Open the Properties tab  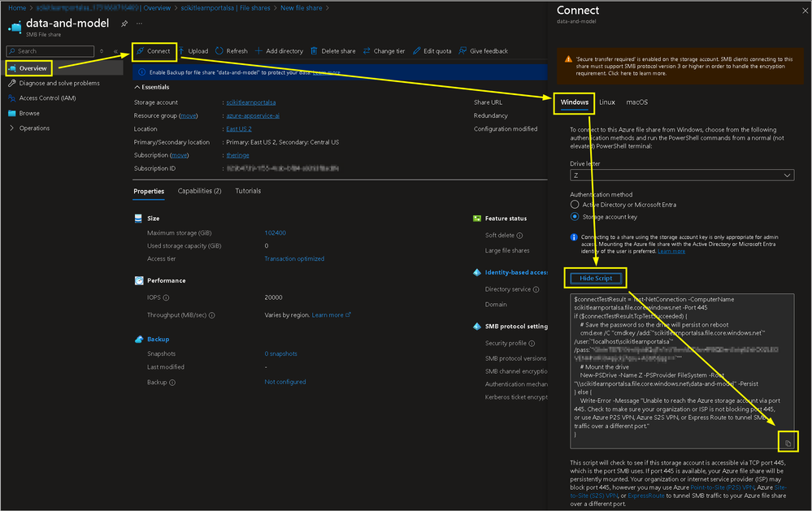(x=149, y=192)
